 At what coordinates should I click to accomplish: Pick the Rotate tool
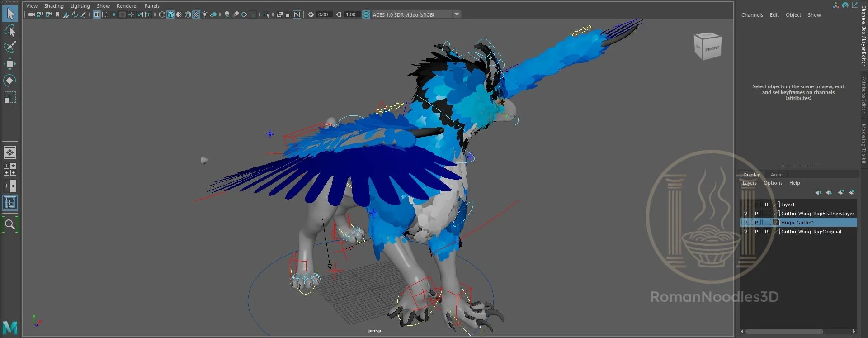(x=10, y=81)
